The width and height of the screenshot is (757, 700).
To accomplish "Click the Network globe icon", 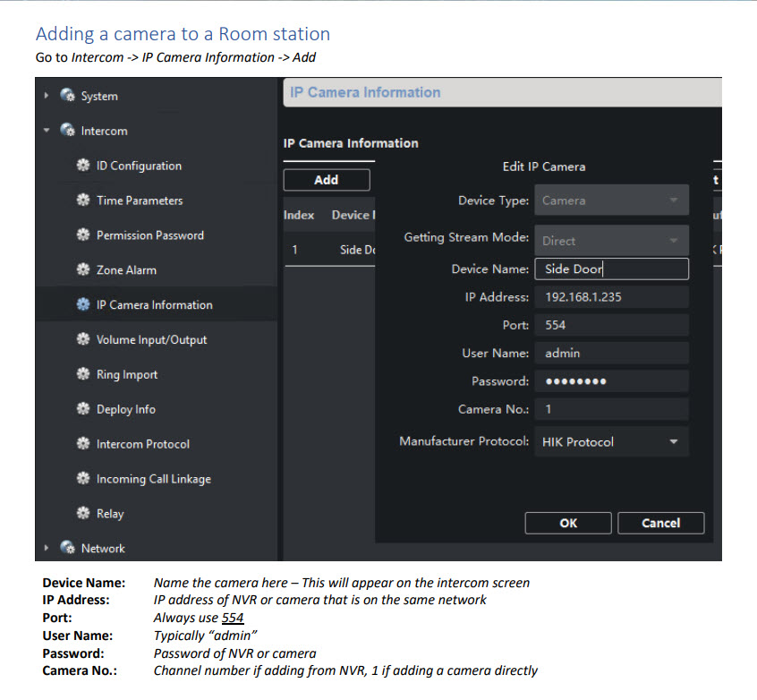I will click(68, 547).
